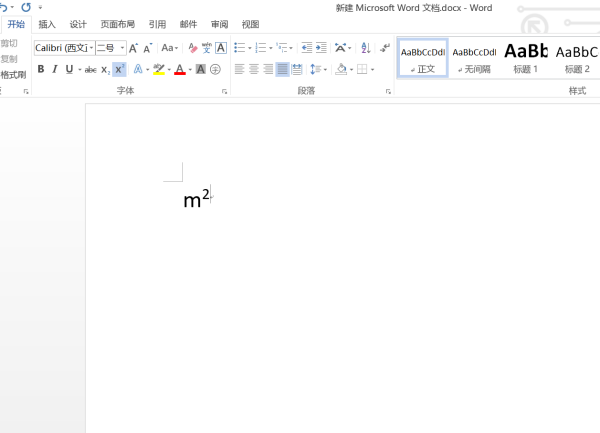Toggle Bold formatting
The image size is (600, 433).
click(41, 69)
